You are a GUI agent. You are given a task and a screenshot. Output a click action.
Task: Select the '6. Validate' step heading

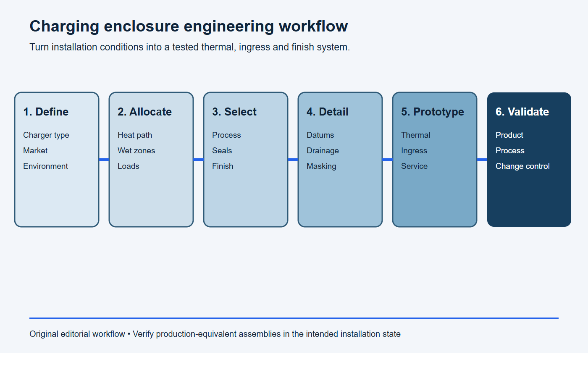click(x=522, y=112)
